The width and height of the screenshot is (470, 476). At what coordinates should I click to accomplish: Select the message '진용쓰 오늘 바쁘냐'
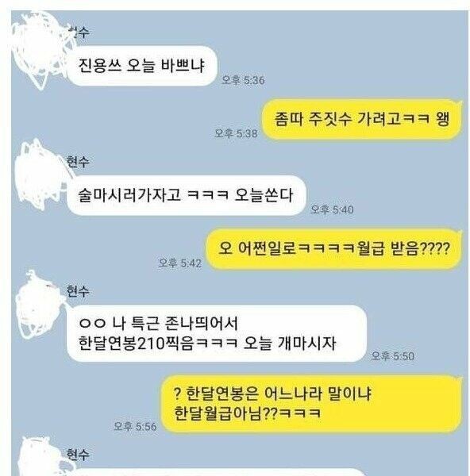point(141,66)
